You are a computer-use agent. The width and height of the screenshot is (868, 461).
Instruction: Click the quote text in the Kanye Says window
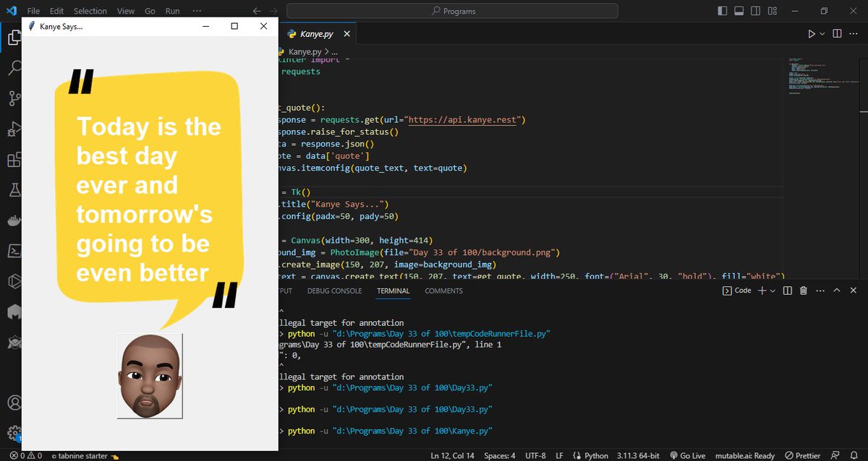pos(149,199)
